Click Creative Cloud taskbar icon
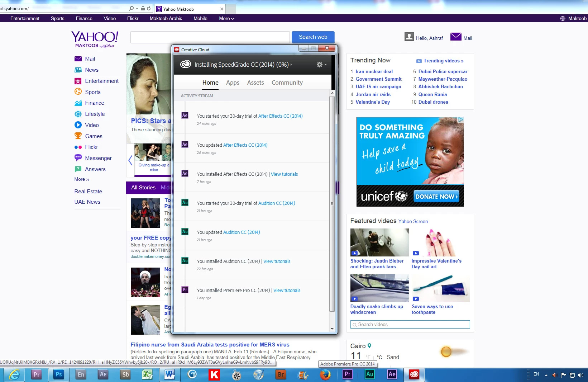This screenshot has height=382, width=588. 414,375
